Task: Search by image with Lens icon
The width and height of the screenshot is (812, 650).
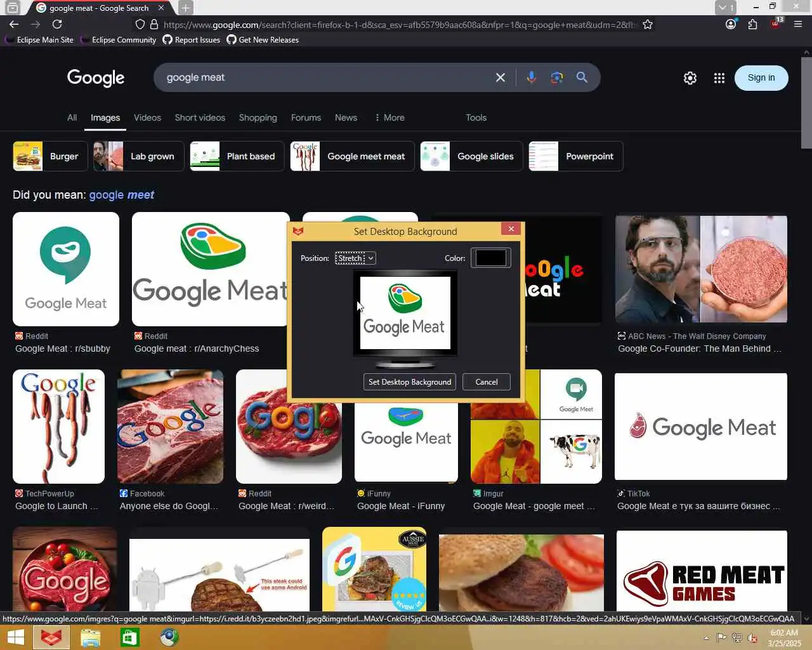Action: 557,77
